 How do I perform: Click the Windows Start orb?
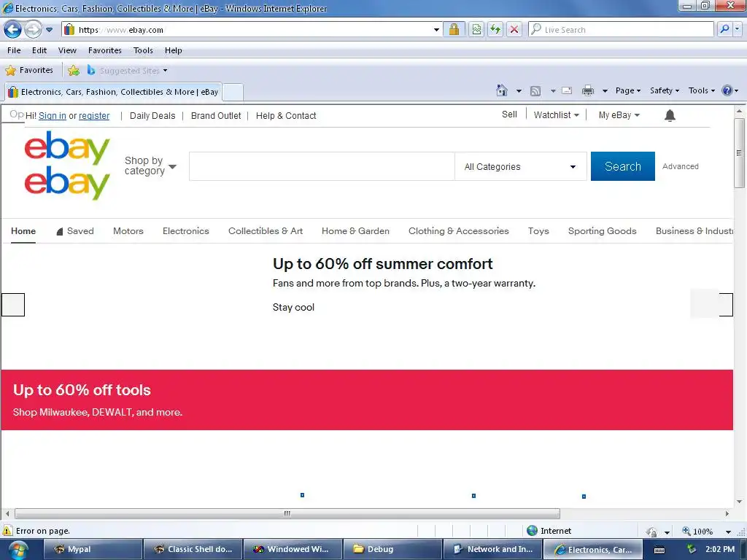(18, 550)
